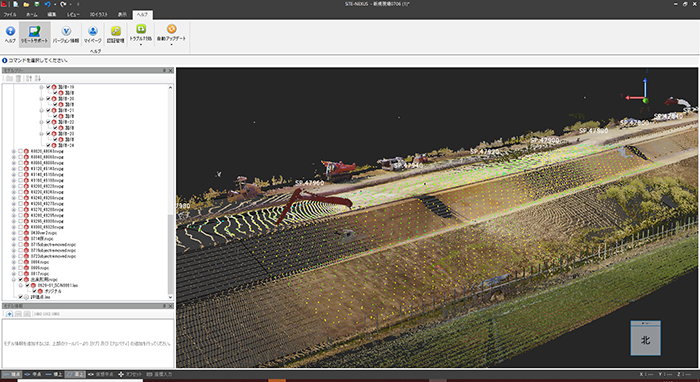Toggle the オフセット snap button in status bar

[x=130, y=374]
